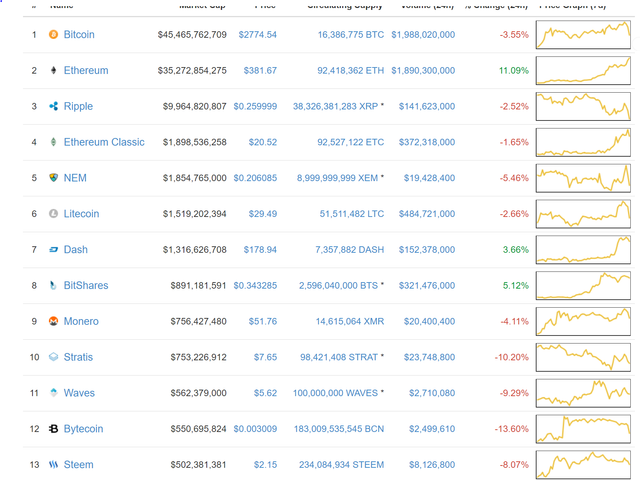
Task: Select Bitcoin market cap $45,465,762,709
Action: [192, 35]
